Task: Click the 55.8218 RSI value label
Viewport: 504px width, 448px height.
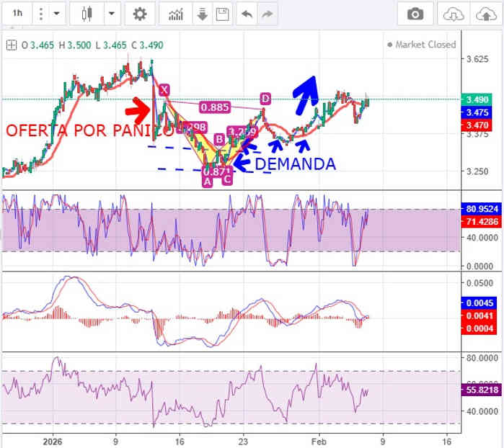Action: pyautogui.click(x=479, y=389)
